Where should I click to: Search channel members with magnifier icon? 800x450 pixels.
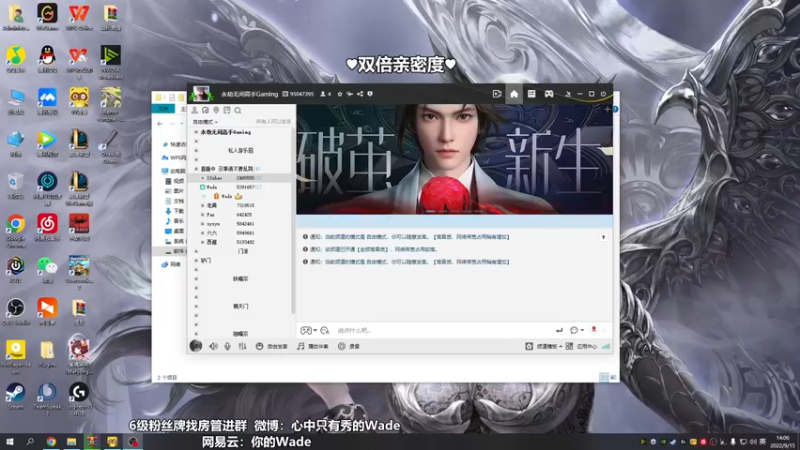pyautogui.click(x=238, y=110)
